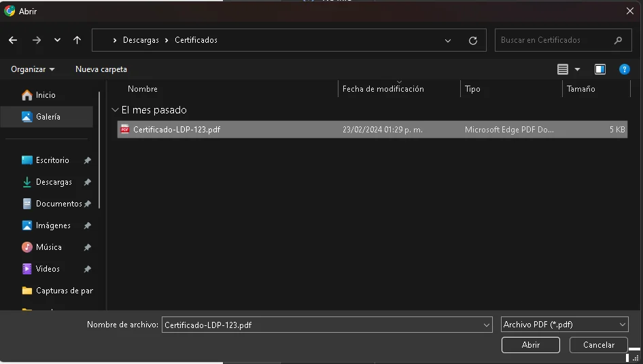The width and height of the screenshot is (643, 364).
Task: Open the view layout options icon
Action: [x=563, y=69]
